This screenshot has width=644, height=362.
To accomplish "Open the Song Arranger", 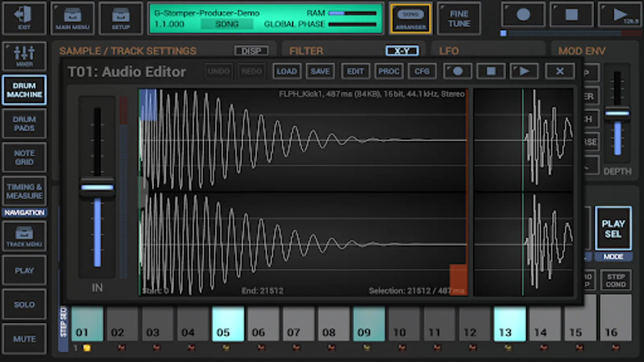I will [411, 18].
